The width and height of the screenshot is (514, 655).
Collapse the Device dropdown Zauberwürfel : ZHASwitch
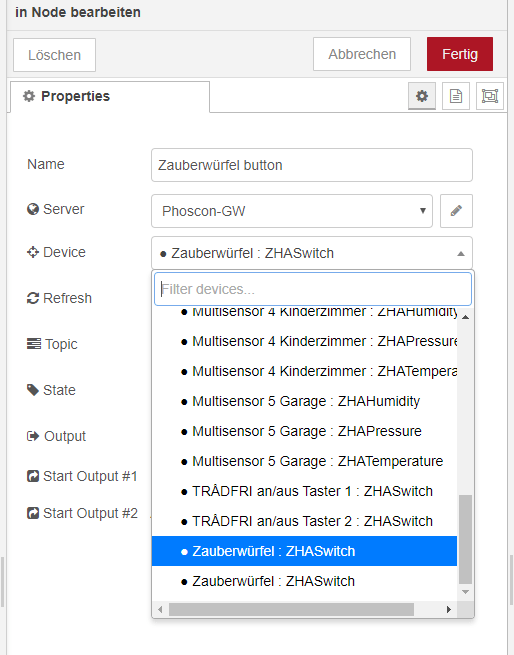point(312,253)
